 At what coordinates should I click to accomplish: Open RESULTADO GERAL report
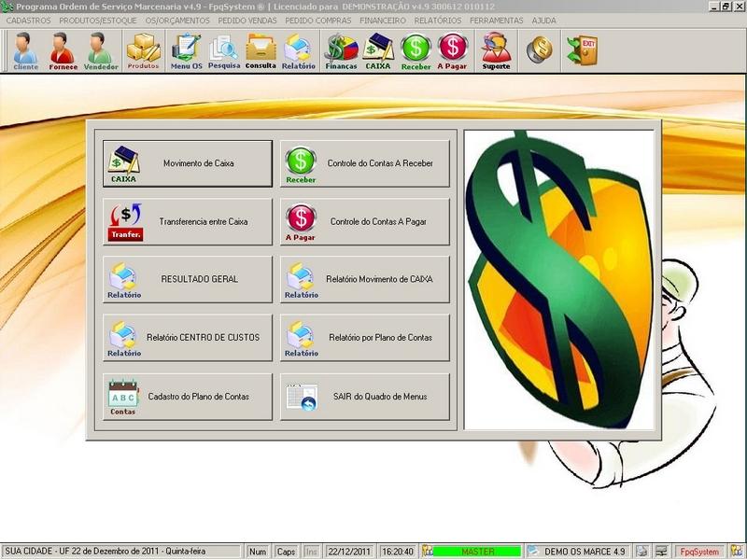(x=188, y=279)
